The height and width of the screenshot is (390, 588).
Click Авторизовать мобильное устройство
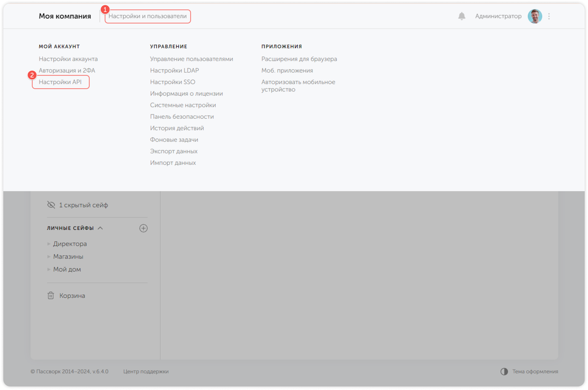click(298, 85)
